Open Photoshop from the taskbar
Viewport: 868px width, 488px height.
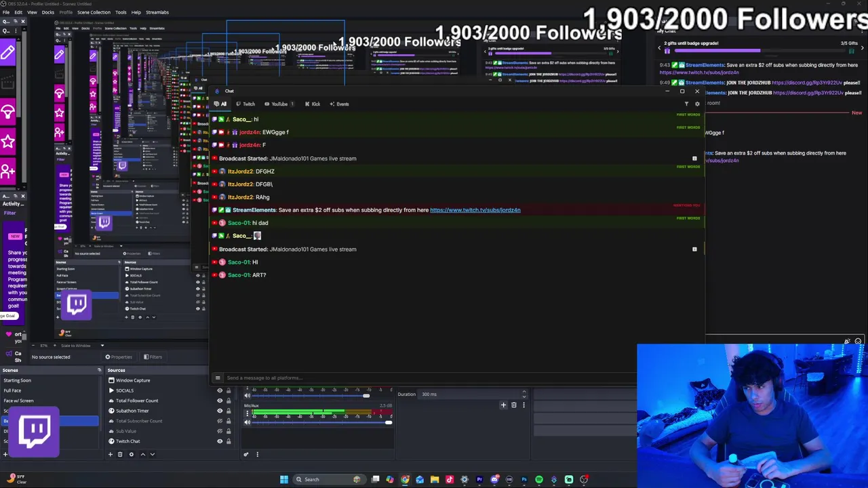click(524, 479)
